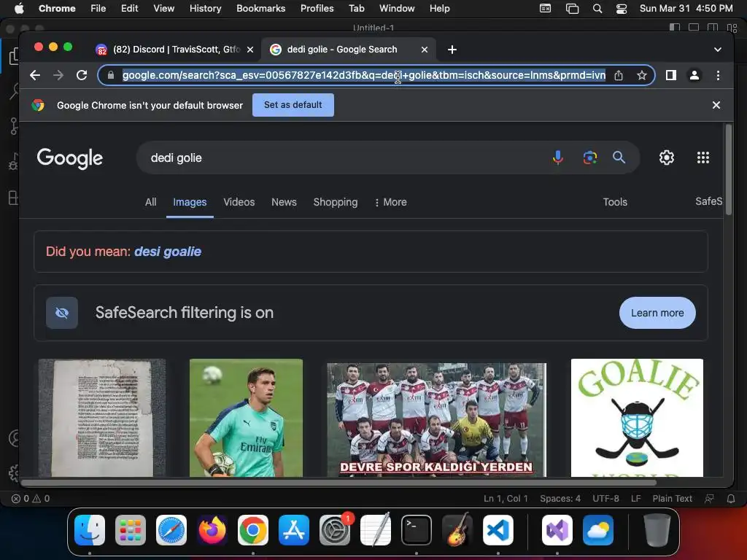Switch to Shopping results

click(x=336, y=202)
